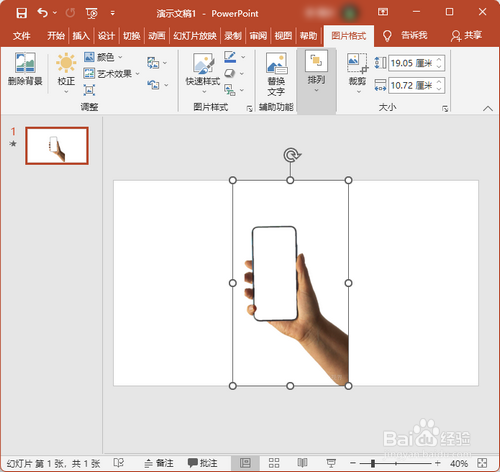The width and height of the screenshot is (500, 472).
Task: Switch to Slide Sorter view icon
Action: tap(274, 463)
